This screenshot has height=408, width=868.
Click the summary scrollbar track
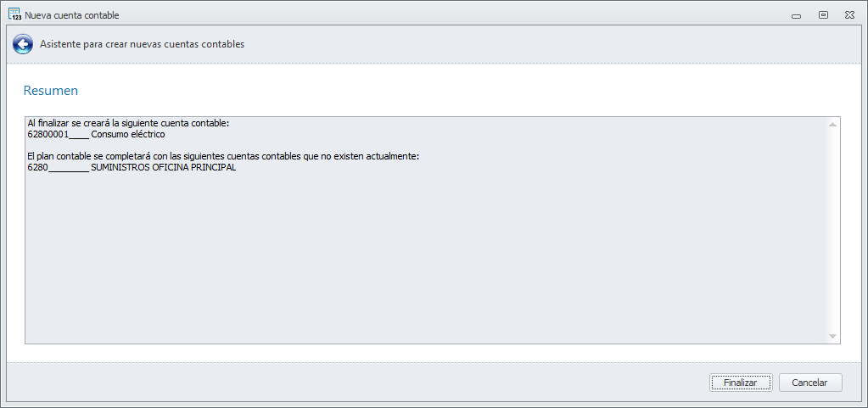pyautogui.click(x=833, y=229)
